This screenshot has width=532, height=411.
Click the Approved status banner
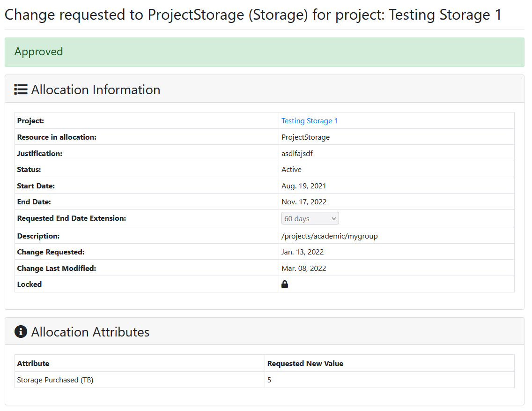click(x=264, y=52)
